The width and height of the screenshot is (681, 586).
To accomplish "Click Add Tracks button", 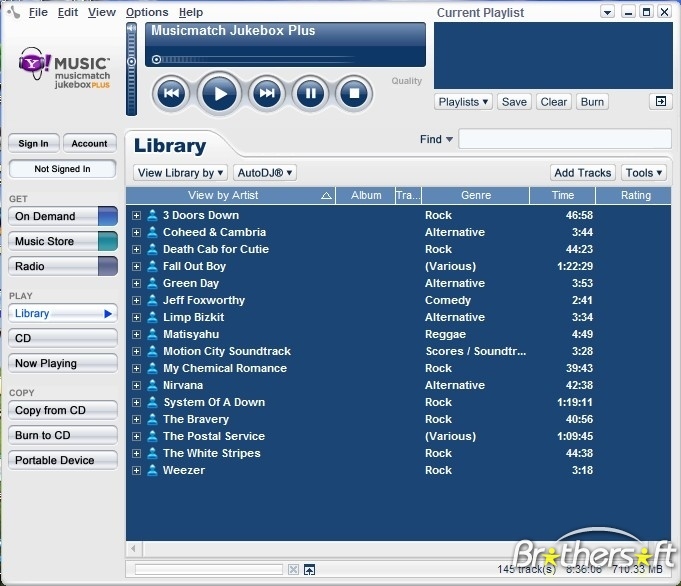I will pyautogui.click(x=582, y=173).
